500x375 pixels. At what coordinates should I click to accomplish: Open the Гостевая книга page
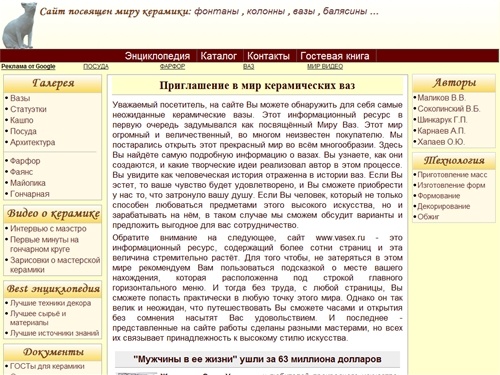335,56
